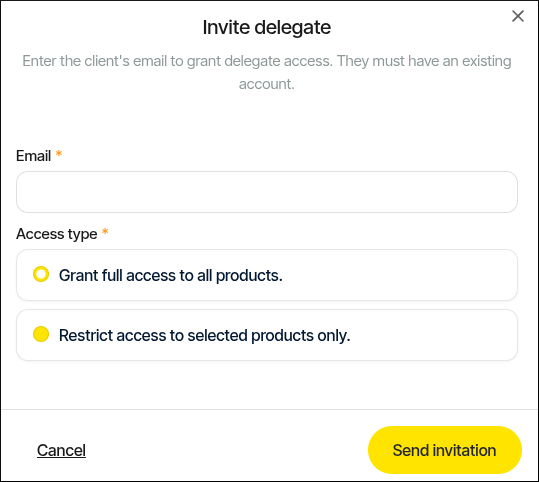Click empty area of Grant full access card
This screenshot has height=482, width=539.
click(399, 275)
